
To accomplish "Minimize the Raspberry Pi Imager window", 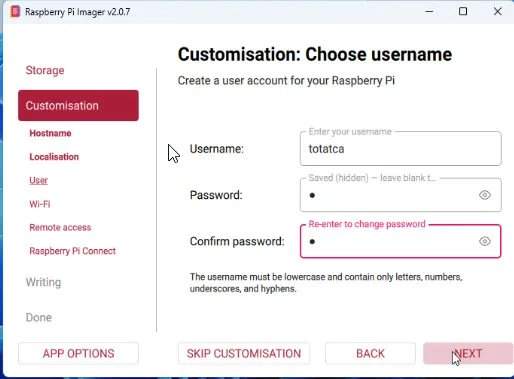I will click(429, 11).
